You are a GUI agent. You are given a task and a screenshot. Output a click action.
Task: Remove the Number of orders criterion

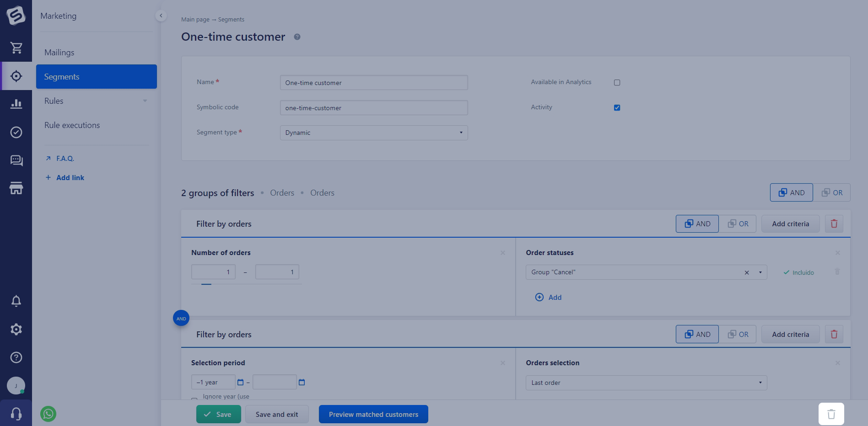[503, 253]
